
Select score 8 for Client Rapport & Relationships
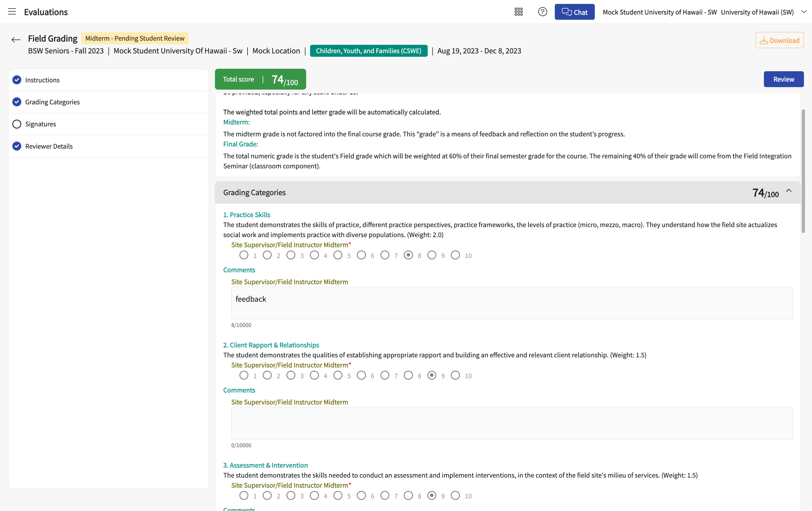[408, 375]
